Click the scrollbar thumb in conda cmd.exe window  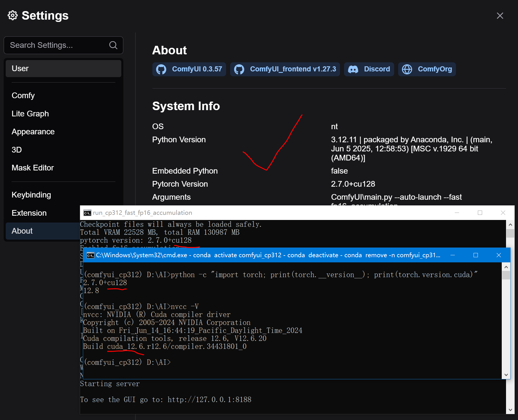[x=506, y=275]
